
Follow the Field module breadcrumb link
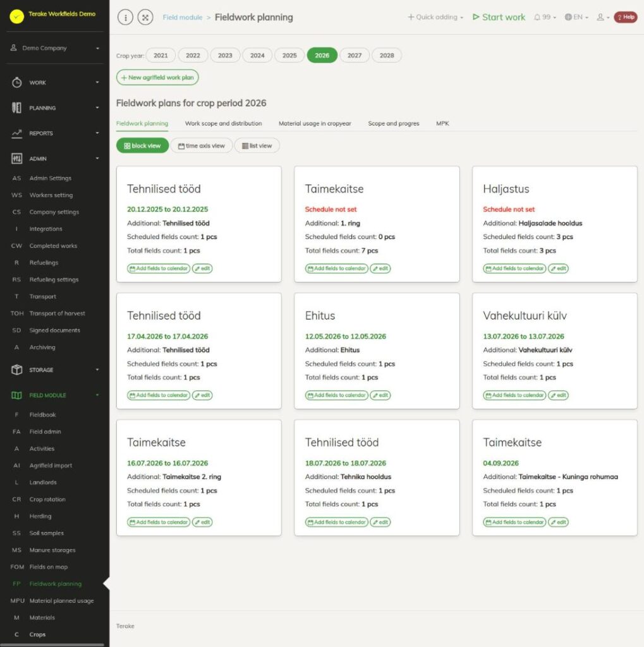183,17
